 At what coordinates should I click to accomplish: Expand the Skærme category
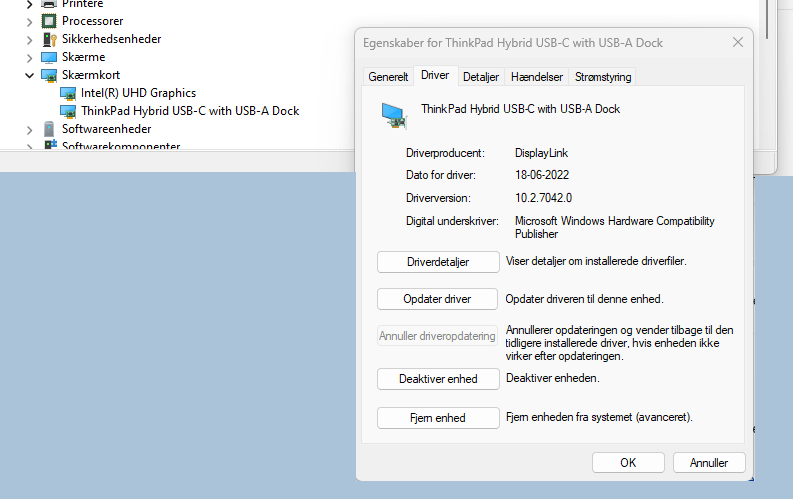[29, 58]
